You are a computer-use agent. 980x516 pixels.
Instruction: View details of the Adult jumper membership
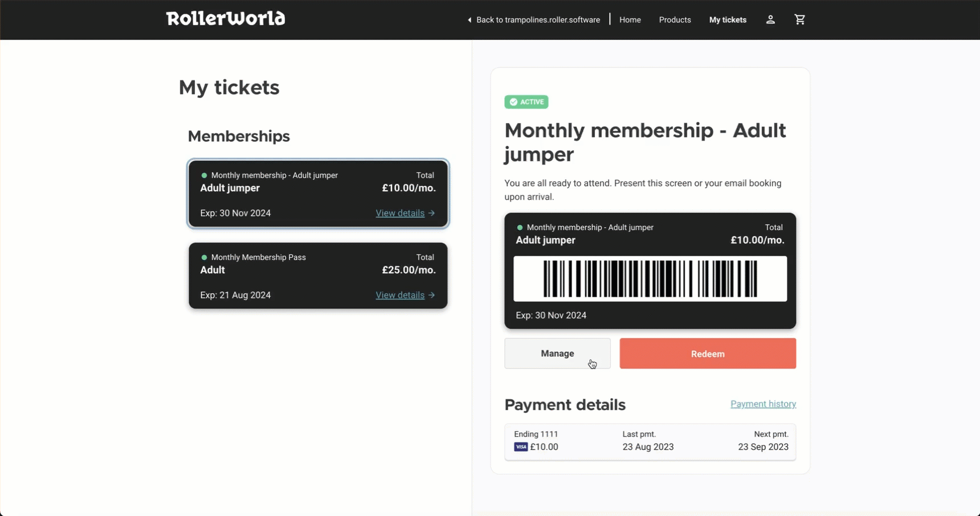coord(400,213)
